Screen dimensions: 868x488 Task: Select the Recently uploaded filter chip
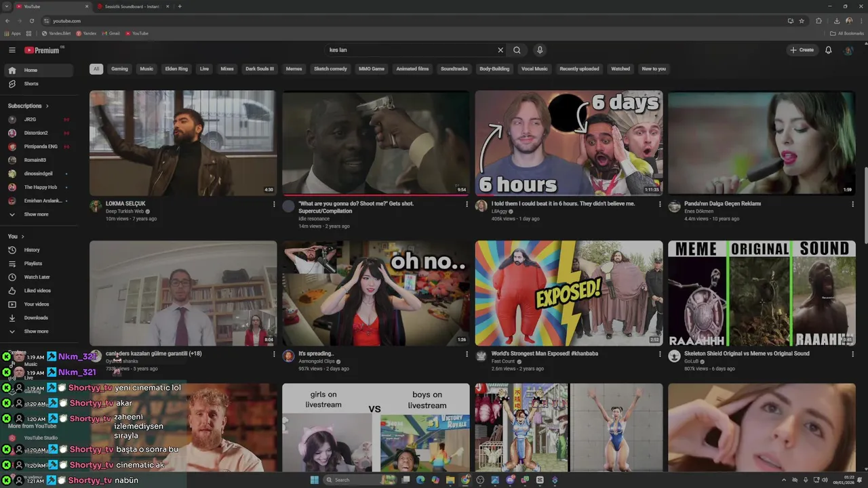point(579,68)
